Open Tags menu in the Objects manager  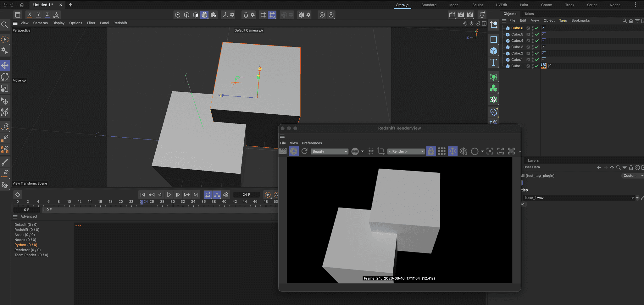pos(563,20)
